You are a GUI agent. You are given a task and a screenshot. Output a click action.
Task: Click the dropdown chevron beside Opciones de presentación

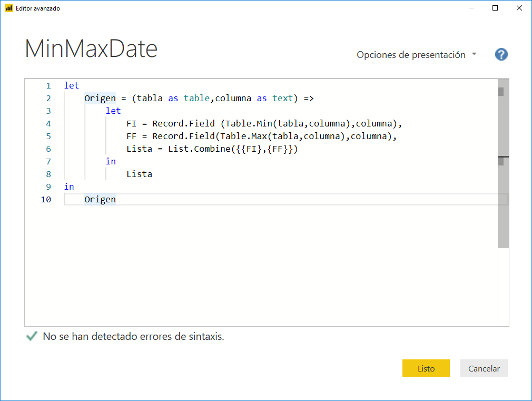point(475,54)
